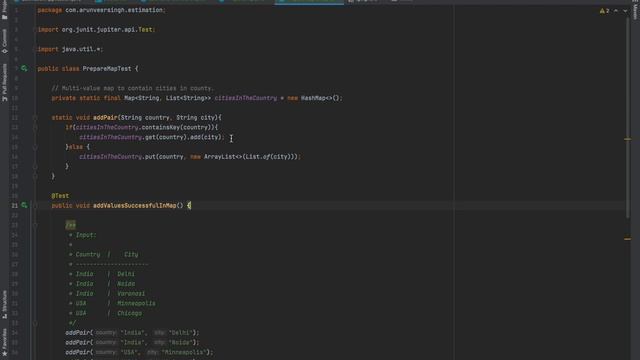Click line number 21 in gutter
The width and height of the screenshot is (640, 360).
14,205
